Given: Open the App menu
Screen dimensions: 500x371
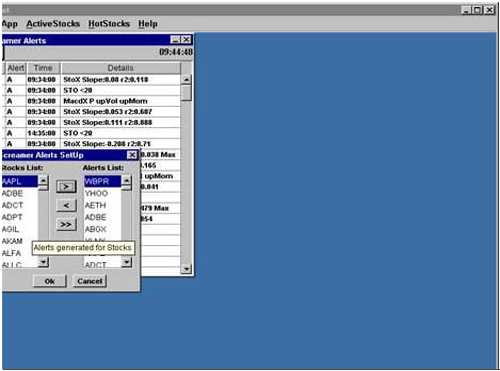Looking at the screenshot, I should coord(10,24).
